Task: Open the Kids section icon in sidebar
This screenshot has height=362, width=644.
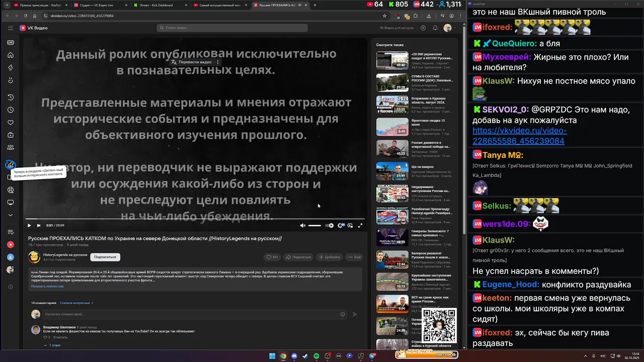Action: pos(11,164)
